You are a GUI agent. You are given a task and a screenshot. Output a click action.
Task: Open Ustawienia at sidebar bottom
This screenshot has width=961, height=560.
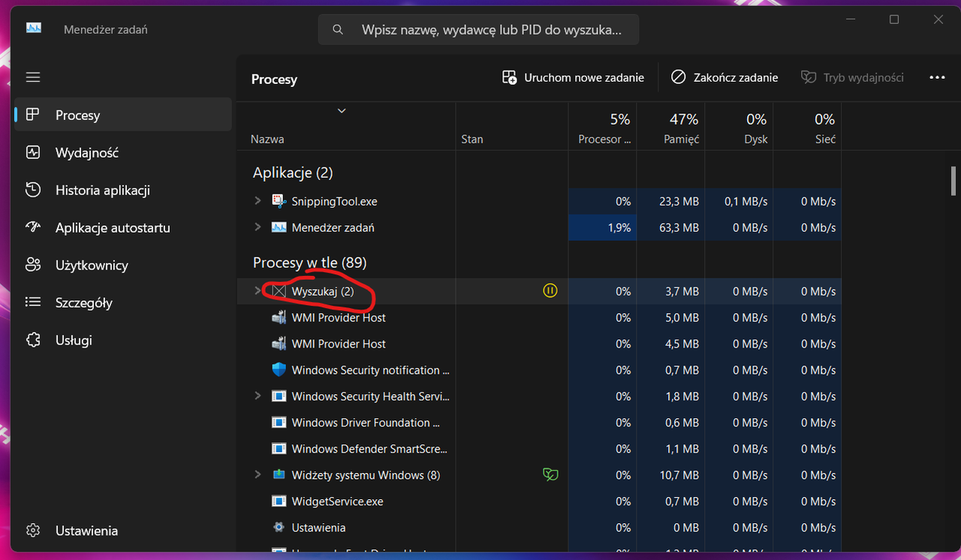click(123, 531)
